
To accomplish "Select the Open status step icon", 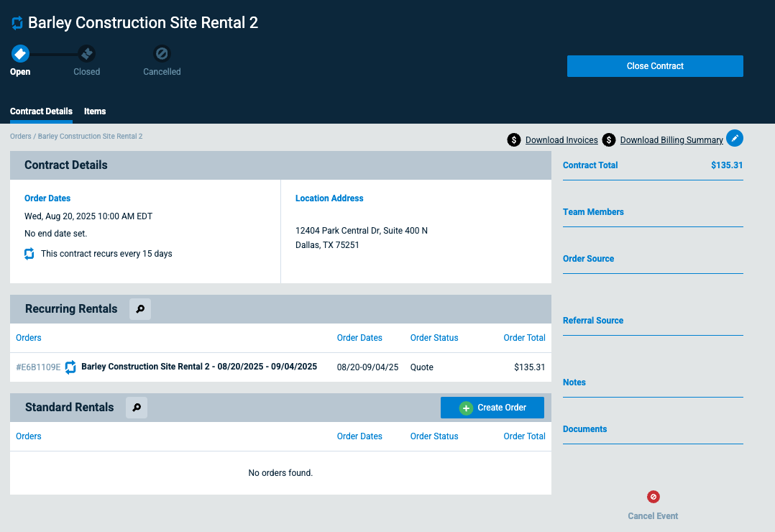I will pos(20,53).
